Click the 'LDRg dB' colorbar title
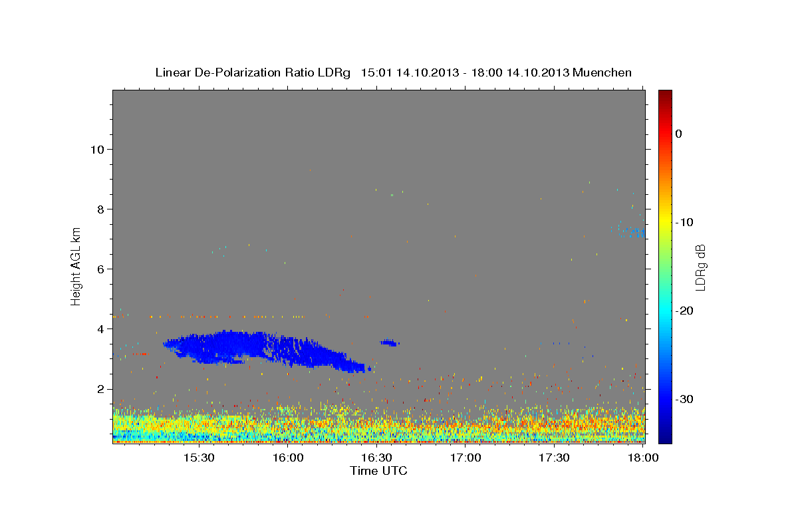The image size is (798, 532). pos(700,267)
